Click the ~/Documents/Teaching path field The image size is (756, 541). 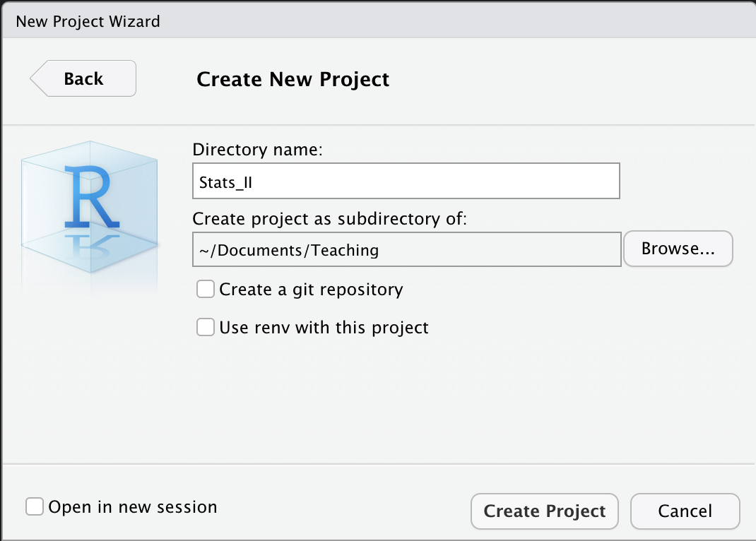pos(407,249)
